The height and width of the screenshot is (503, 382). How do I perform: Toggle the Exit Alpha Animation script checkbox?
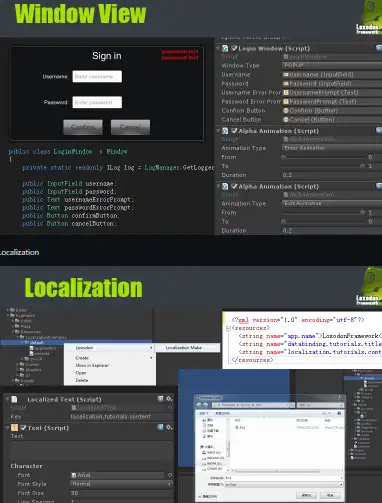pyautogui.click(x=234, y=186)
